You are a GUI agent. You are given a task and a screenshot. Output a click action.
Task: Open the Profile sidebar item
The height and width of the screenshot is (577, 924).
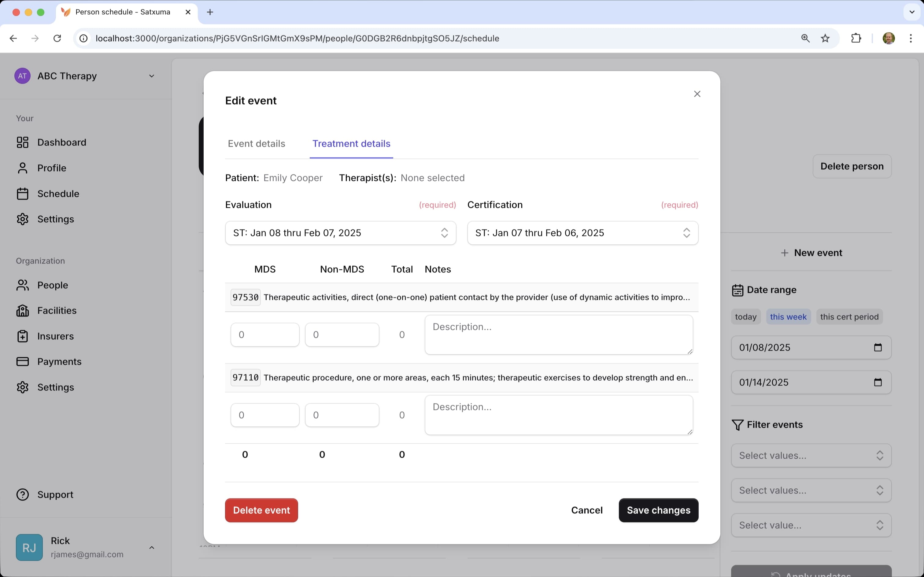click(x=41, y=168)
